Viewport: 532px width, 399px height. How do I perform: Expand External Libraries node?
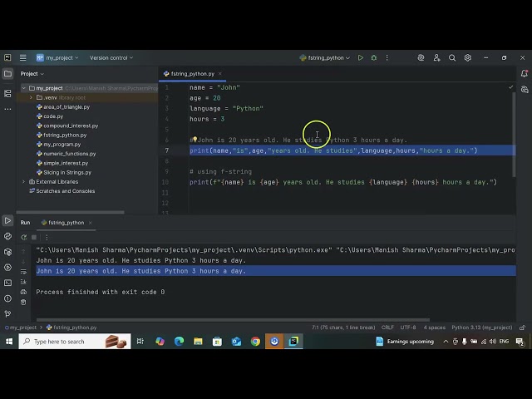coord(24,182)
